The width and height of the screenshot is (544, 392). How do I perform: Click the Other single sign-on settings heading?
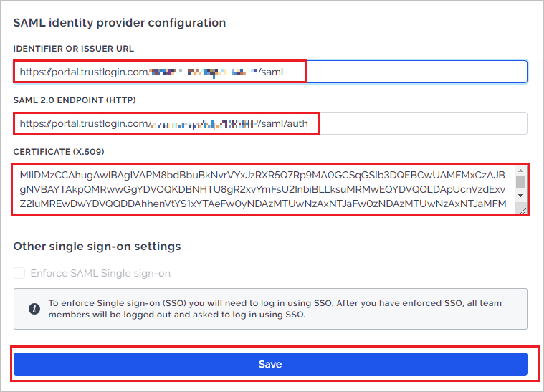97,247
